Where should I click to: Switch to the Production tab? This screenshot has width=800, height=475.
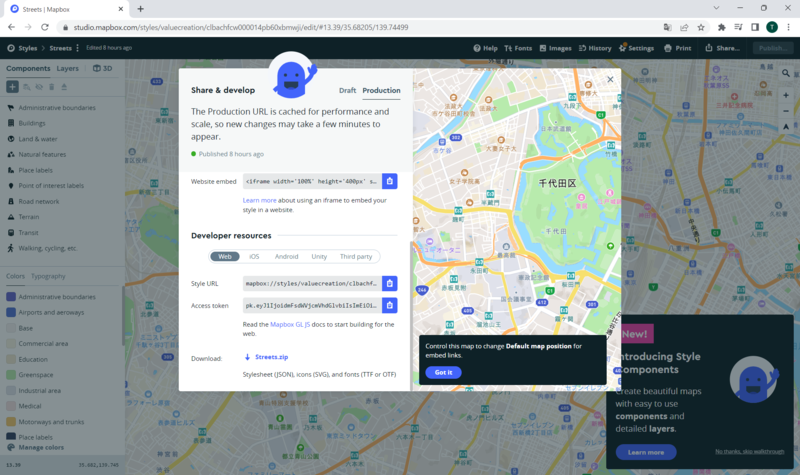381,90
